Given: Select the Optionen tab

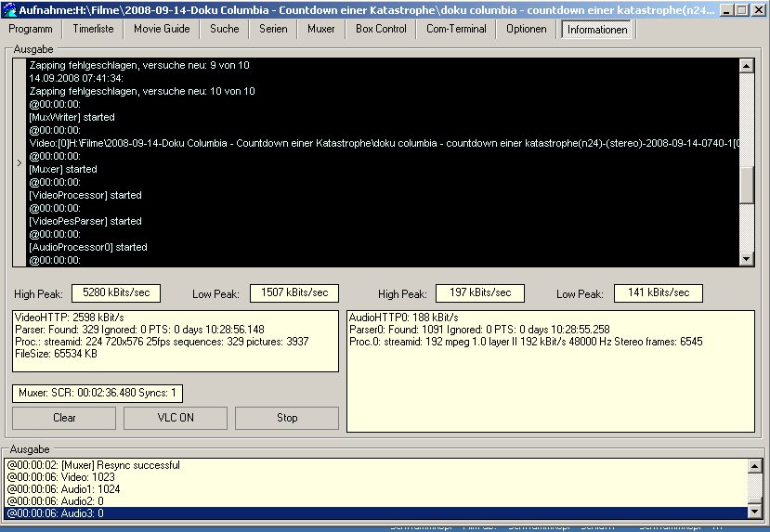Looking at the screenshot, I should point(527,29).
